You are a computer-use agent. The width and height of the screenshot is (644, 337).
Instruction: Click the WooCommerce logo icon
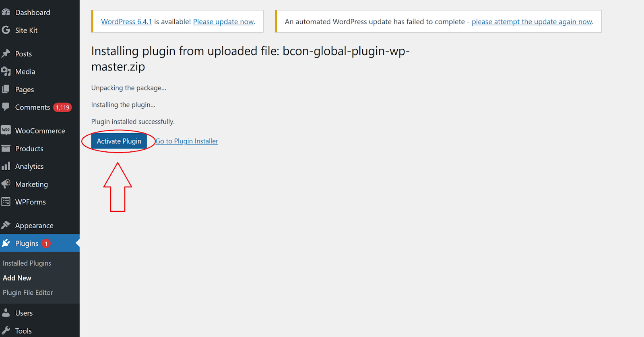[6, 130]
